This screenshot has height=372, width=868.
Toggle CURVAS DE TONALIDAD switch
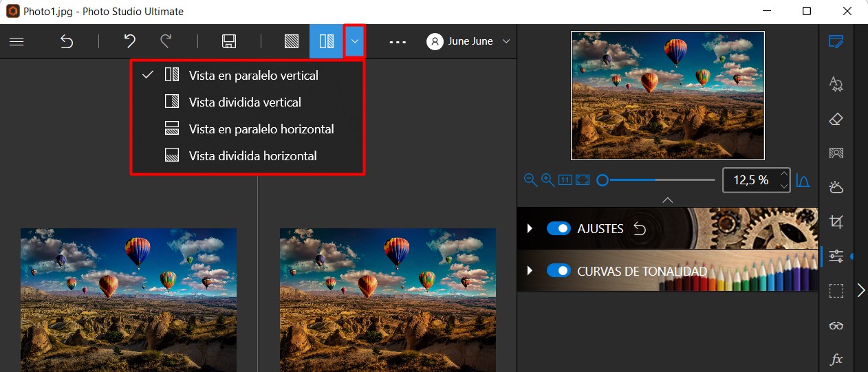(x=558, y=271)
